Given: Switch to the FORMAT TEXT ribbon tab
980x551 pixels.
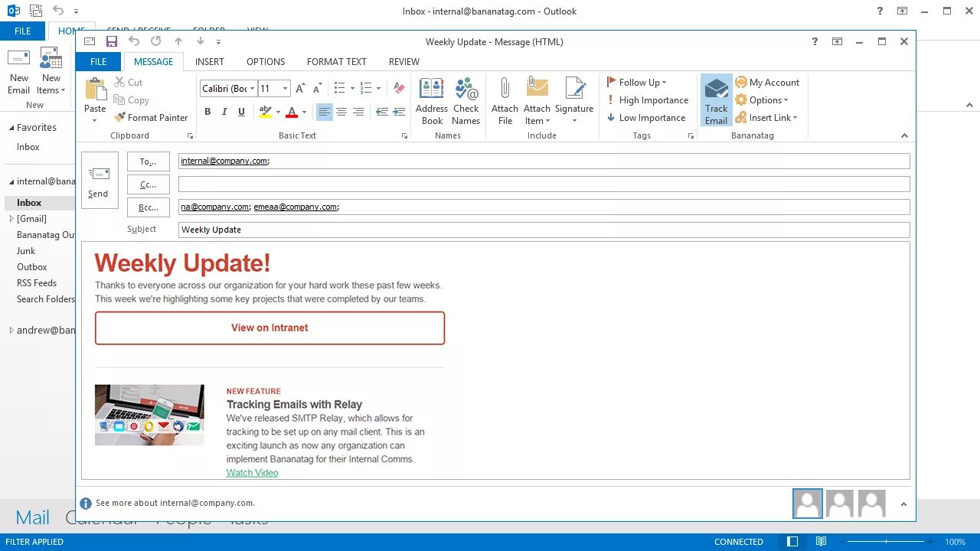Looking at the screenshot, I should pos(337,62).
